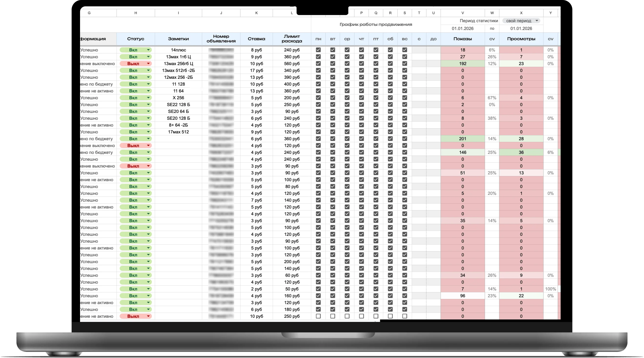Viewport: 644px width, 358px height.
Task: Open status dropdown for '13мах 256гб Ц' row
Action: pos(148,64)
